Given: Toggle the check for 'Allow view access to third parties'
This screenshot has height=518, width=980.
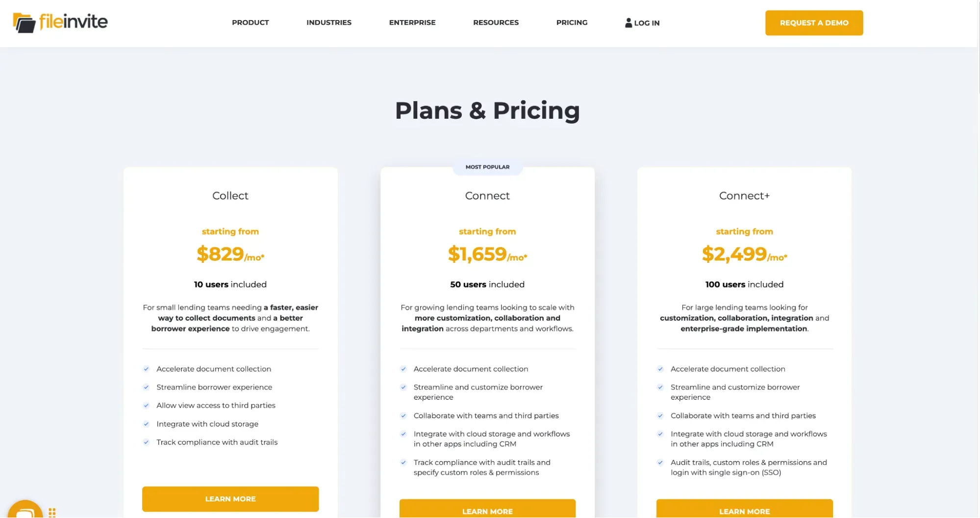Looking at the screenshot, I should pyautogui.click(x=146, y=406).
